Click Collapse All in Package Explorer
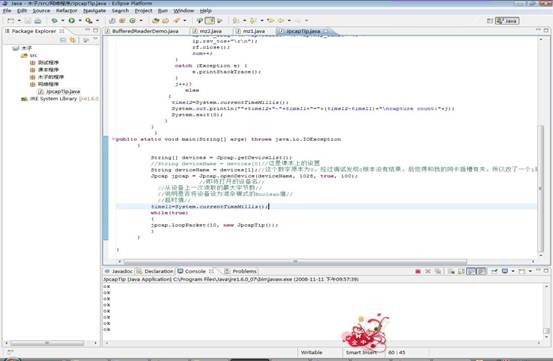 coord(63,40)
